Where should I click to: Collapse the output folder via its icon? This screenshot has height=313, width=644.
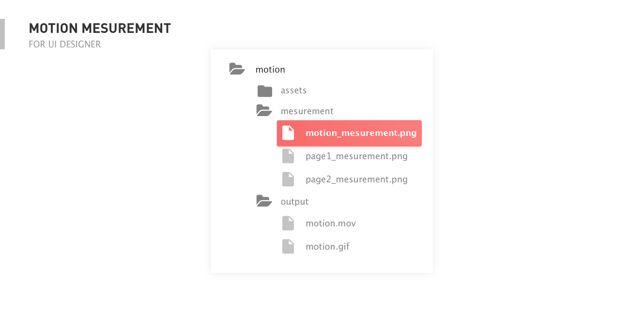coord(264,201)
